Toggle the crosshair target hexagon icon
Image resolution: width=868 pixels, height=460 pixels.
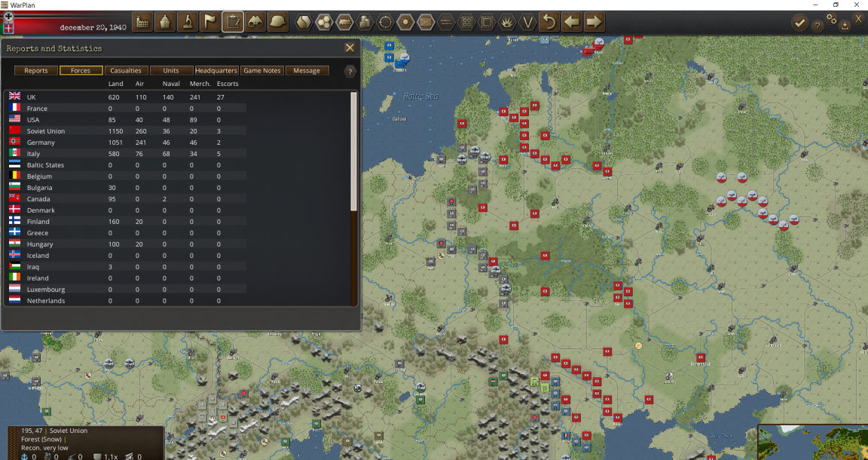point(385,23)
